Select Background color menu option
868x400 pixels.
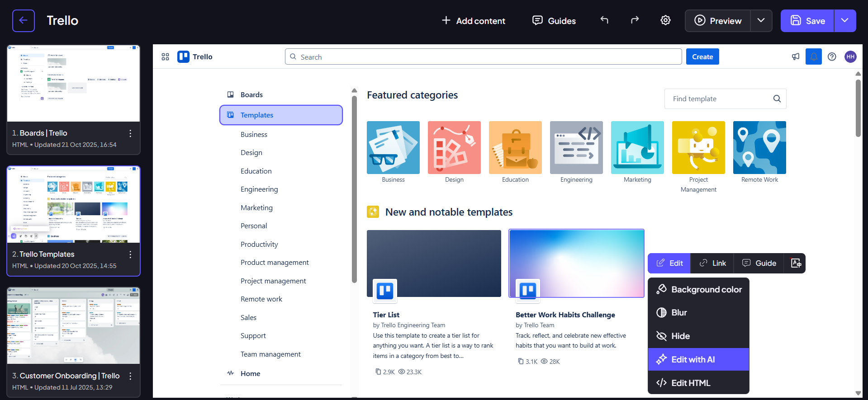click(698, 289)
